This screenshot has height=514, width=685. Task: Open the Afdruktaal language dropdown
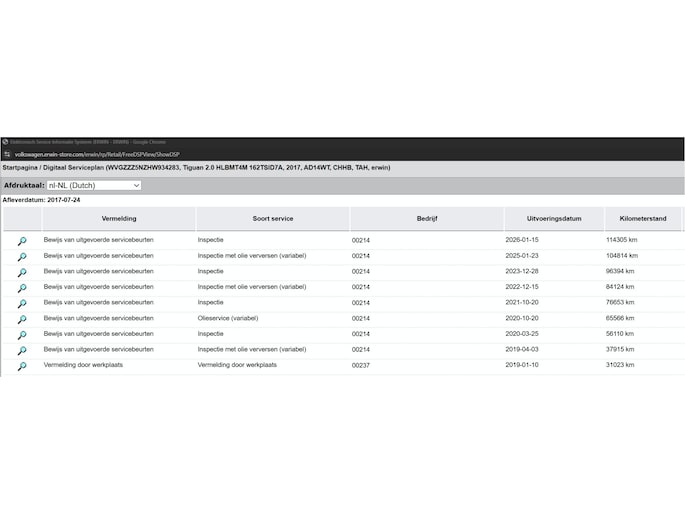coord(93,185)
